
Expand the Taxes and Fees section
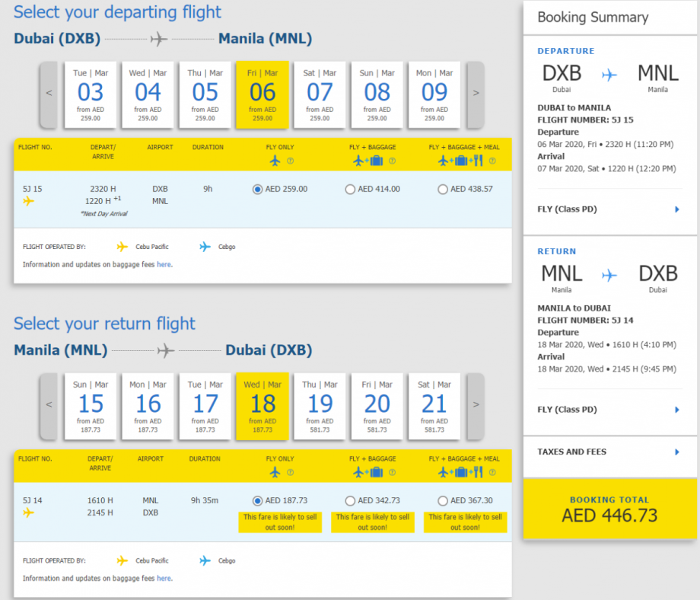[x=676, y=452]
